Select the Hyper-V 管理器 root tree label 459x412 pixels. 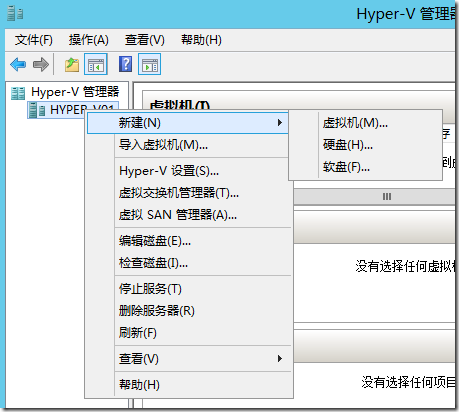(x=75, y=92)
